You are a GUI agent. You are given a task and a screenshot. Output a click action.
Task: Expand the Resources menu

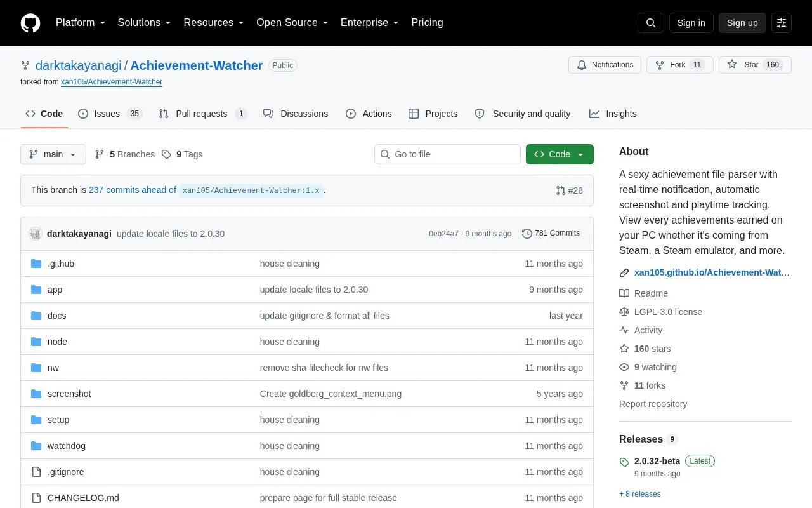click(x=214, y=23)
